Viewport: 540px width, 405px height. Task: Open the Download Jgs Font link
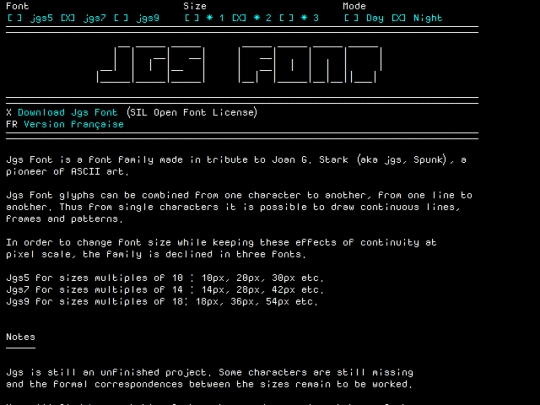click(x=68, y=113)
